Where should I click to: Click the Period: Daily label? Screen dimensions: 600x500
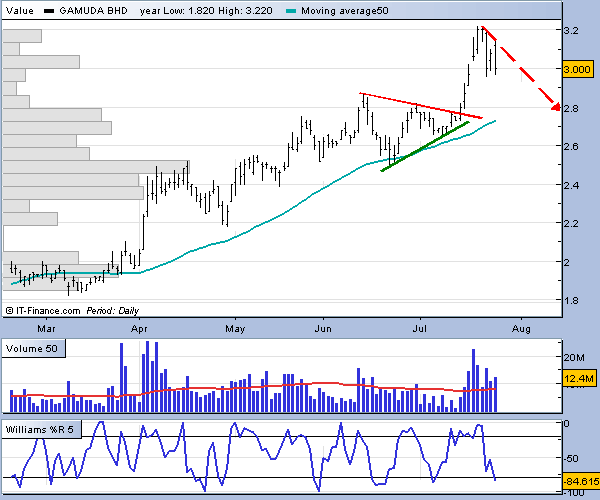(x=112, y=310)
